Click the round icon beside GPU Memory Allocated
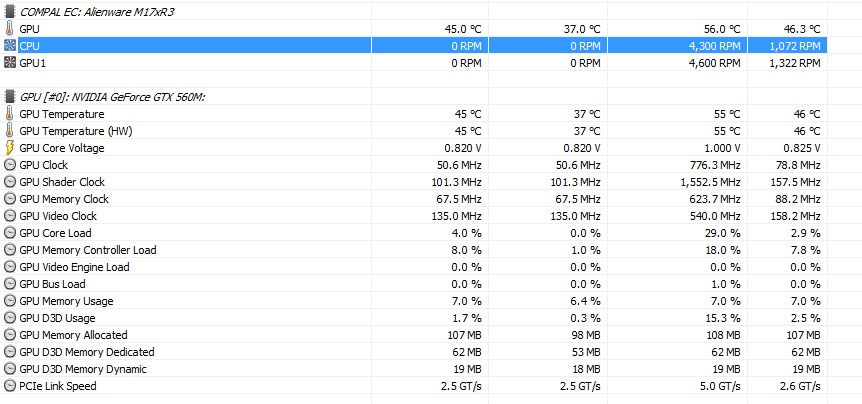The height and width of the screenshot is (404, 862). click(x=10, y=335)
